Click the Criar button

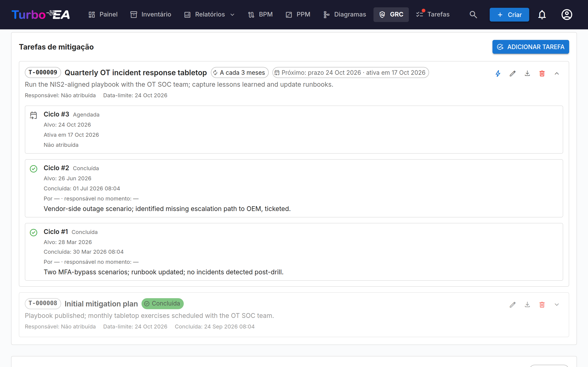[509, 14]
